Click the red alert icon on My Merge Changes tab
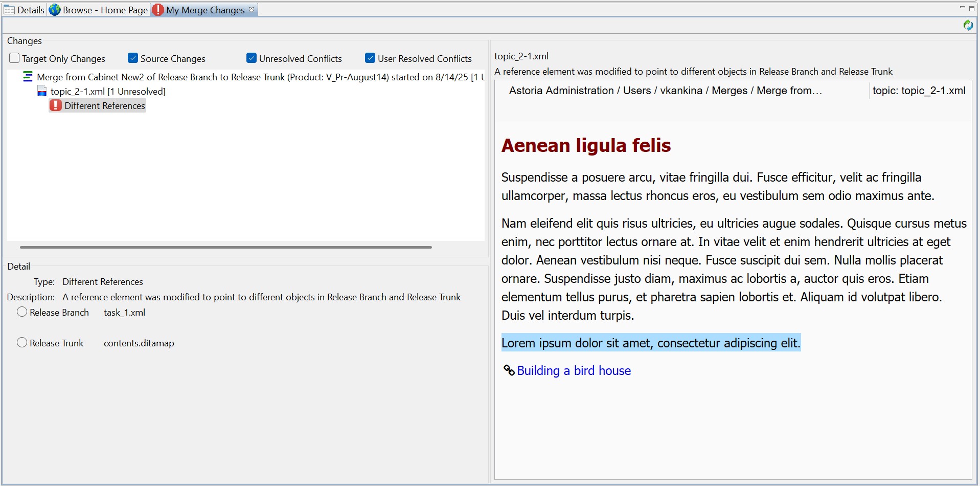 (158, 10)
